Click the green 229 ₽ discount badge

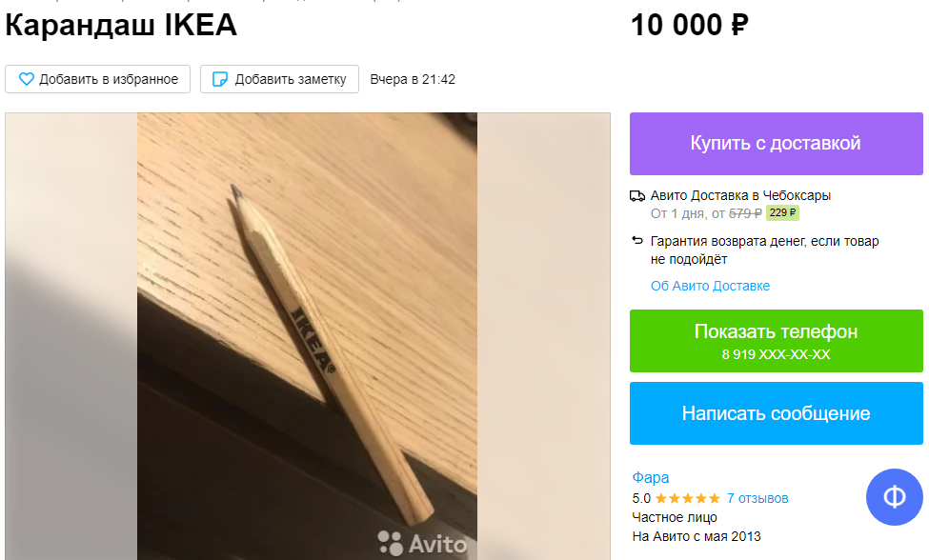click(x=782, y=212)
